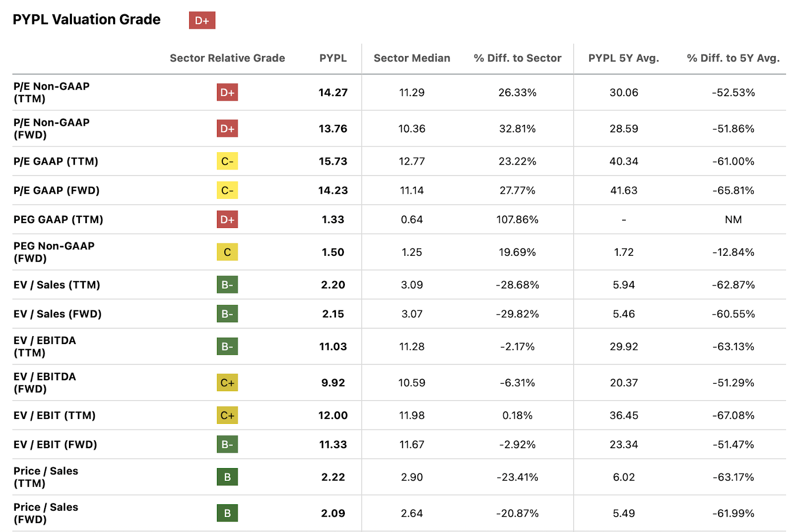Image resolution: width=794 pixels, height=532 pixels.
Task: Select the C grade badge for PEG Non-GAAP (FWD)
Action: pyautogui.click(x=227, y=252)
